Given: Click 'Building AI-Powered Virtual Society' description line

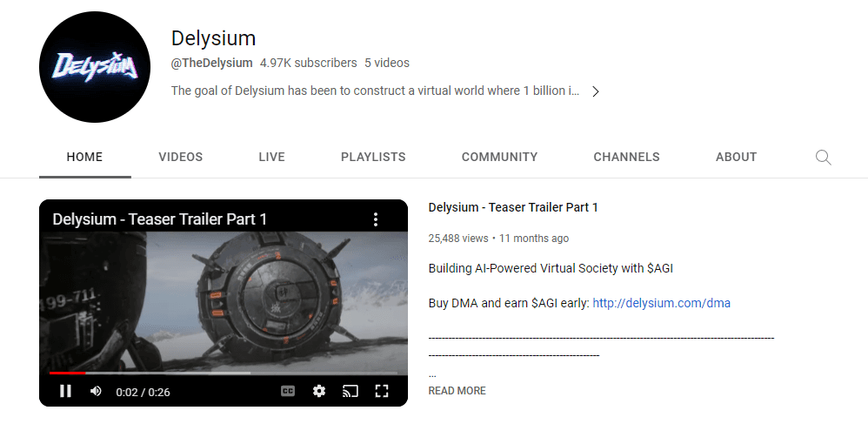Looking at the screenshot, I should click(x=551, y=268).
